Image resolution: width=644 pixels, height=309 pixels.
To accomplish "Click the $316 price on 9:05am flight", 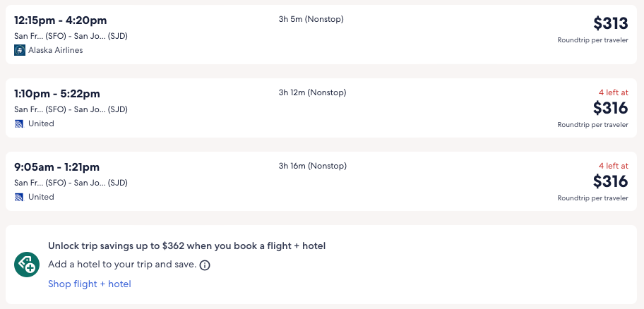I will 610,181.
